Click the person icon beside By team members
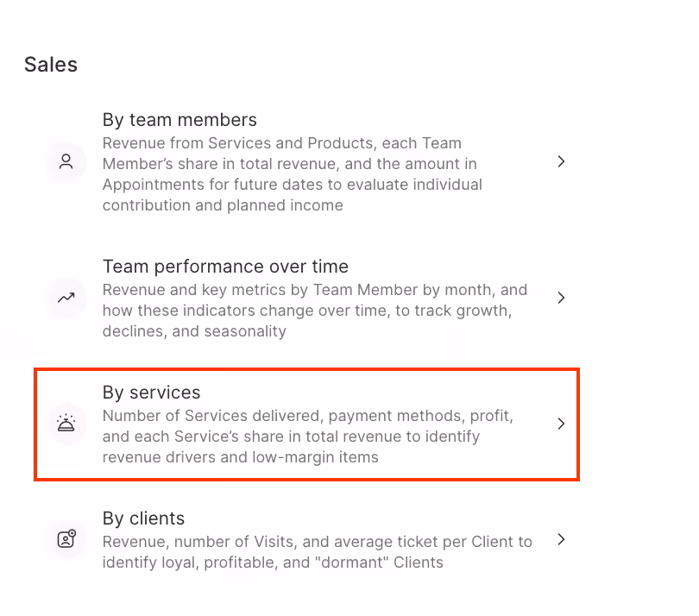Image resolution: width=699 pixels, height=616 pixels. 66,161
